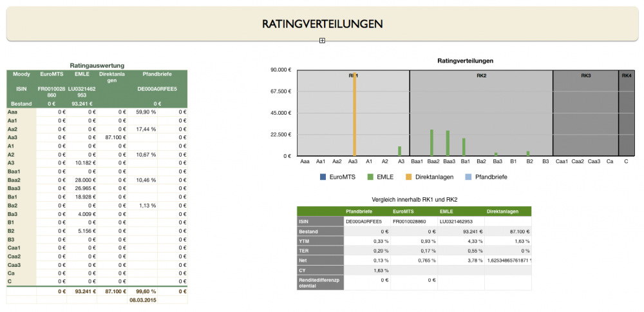
Task: Select the 3,78 % Net cell
Action: [461, 260]
